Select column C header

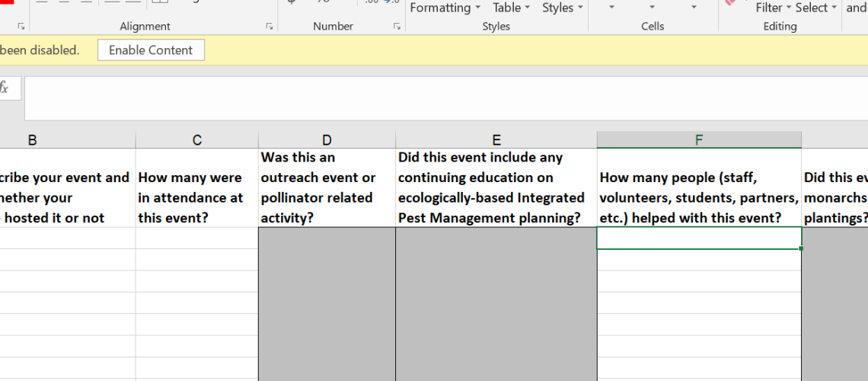[x=197, y=140]
